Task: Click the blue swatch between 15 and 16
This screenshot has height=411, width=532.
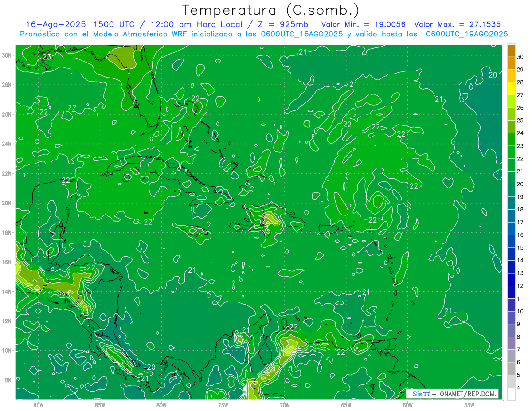Action: 511,242
